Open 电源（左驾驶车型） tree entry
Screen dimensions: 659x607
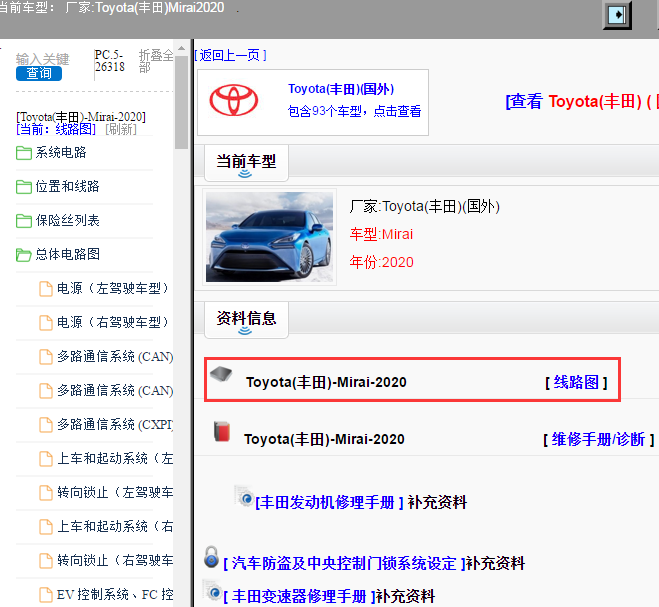113,289
